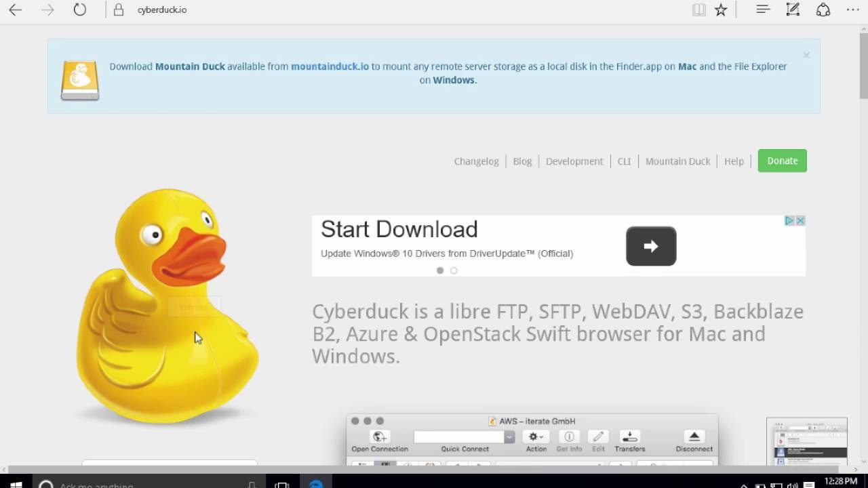Viewport: 868px width, 488px height.
Task: Click the Edit pencil icon
Action: coord(598,437)
